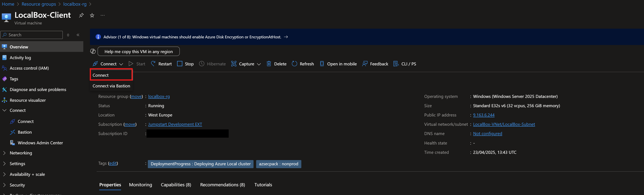This screenshot has height=195, width=644.
Task: Select Connect in the dropdown menu
Action: tap(111, 75)
